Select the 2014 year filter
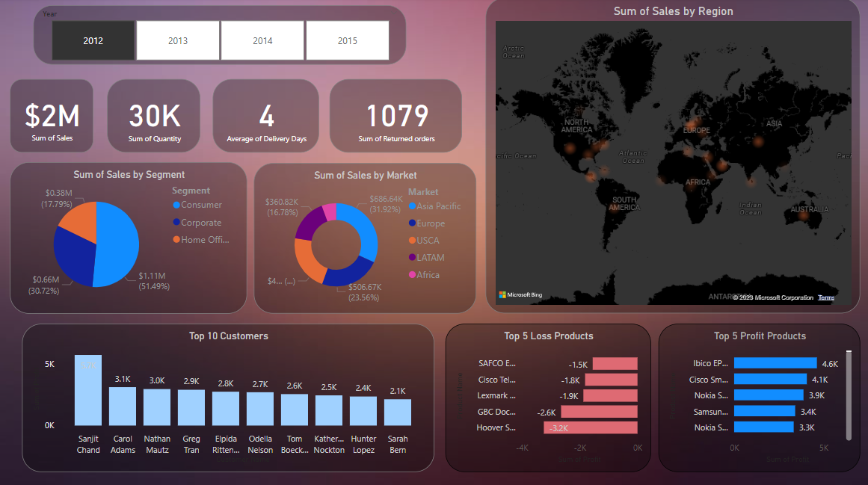This screenshot has width=868, height=485. point(262,40)
